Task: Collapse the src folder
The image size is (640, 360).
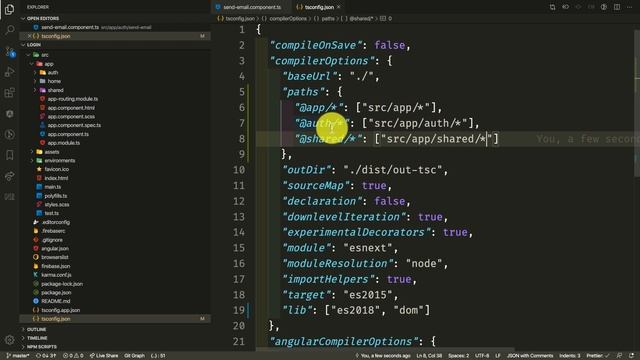Action: coord(44,55)
